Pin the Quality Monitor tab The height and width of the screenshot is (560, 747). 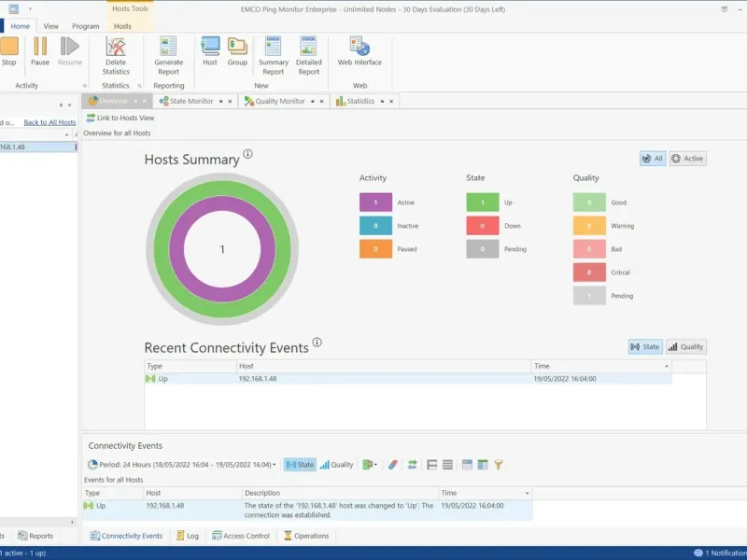[x=313, y=102]
